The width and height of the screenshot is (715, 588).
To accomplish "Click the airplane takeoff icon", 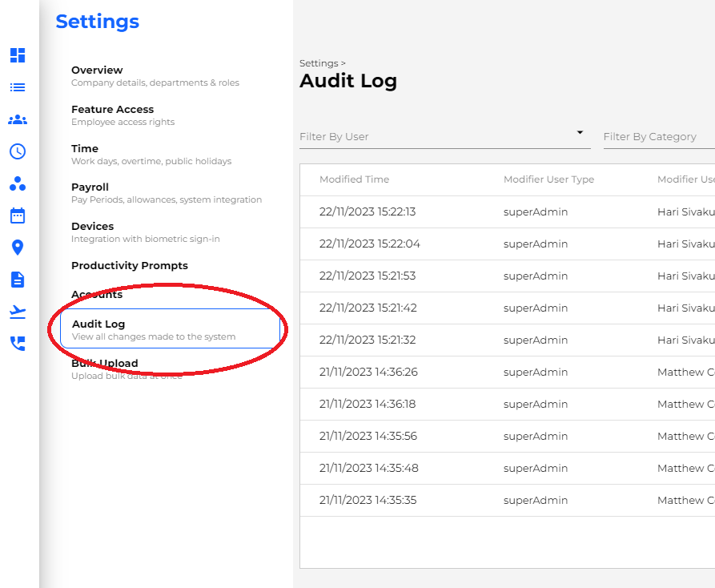I will tap(18, 312).
